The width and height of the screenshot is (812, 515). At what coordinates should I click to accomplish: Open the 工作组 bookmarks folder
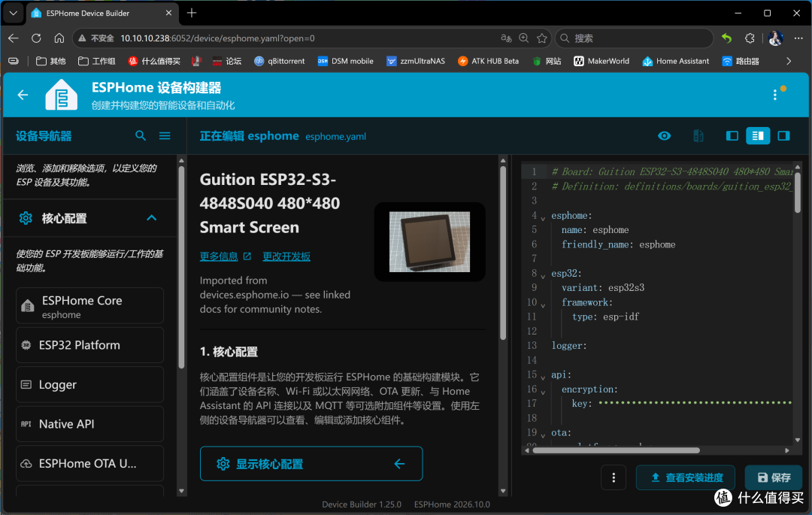click(97, 61)
